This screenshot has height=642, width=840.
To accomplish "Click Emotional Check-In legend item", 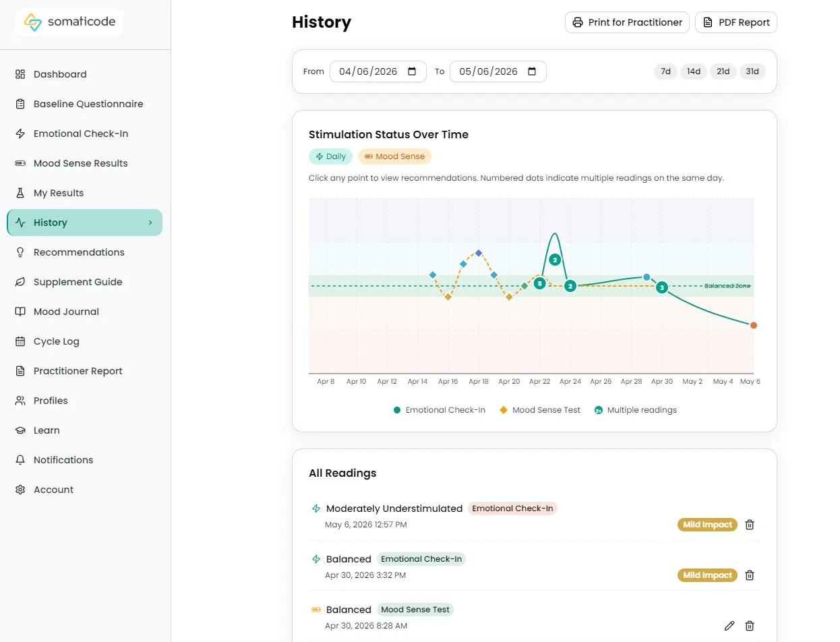I will (439, 410).
